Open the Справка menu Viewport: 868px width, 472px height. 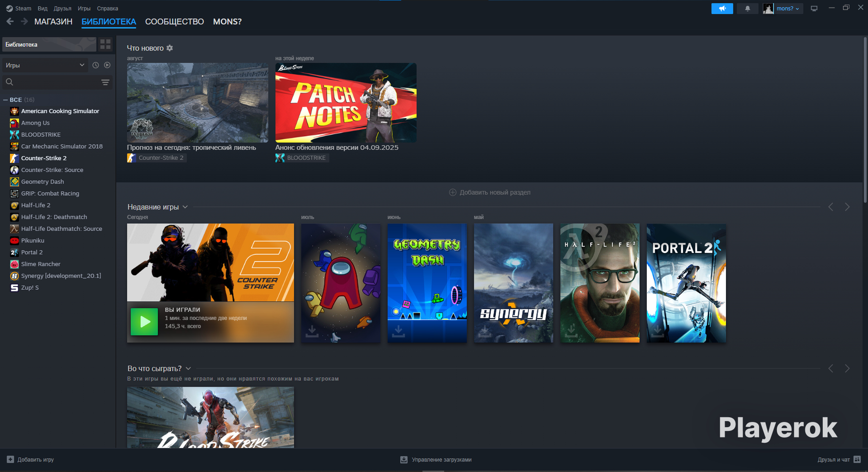coord(108,8)
